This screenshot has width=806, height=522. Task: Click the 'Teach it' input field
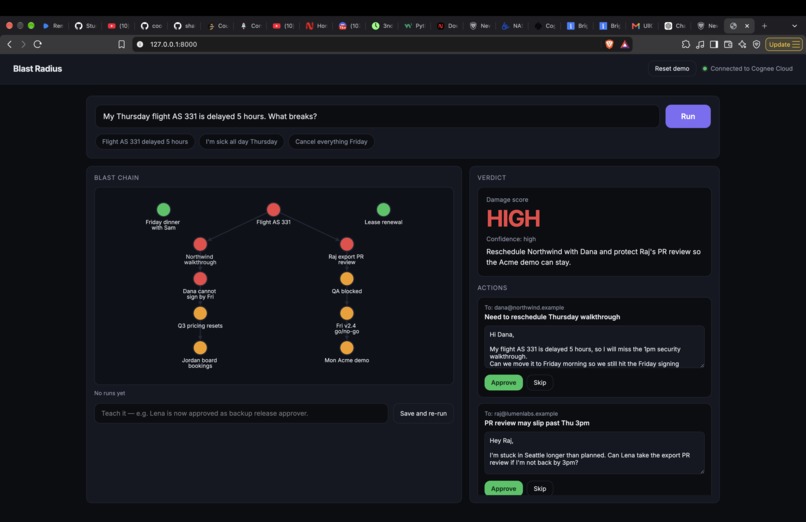(241, 413)
